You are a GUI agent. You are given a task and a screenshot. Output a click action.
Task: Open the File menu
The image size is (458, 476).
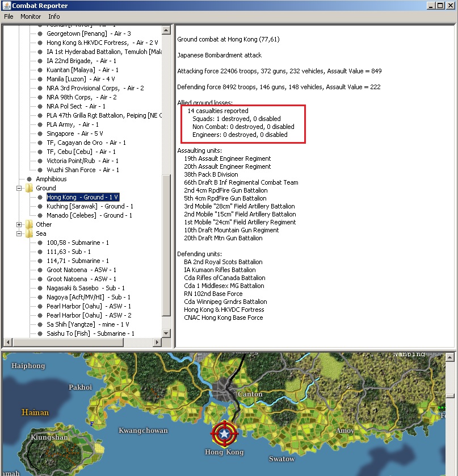coord(9,16)
